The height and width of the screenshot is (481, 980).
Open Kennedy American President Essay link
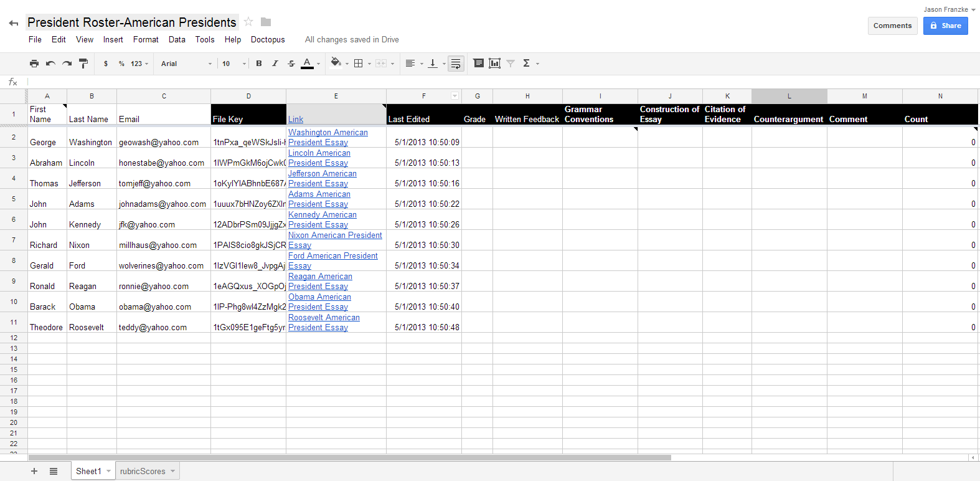coord(323,219)
